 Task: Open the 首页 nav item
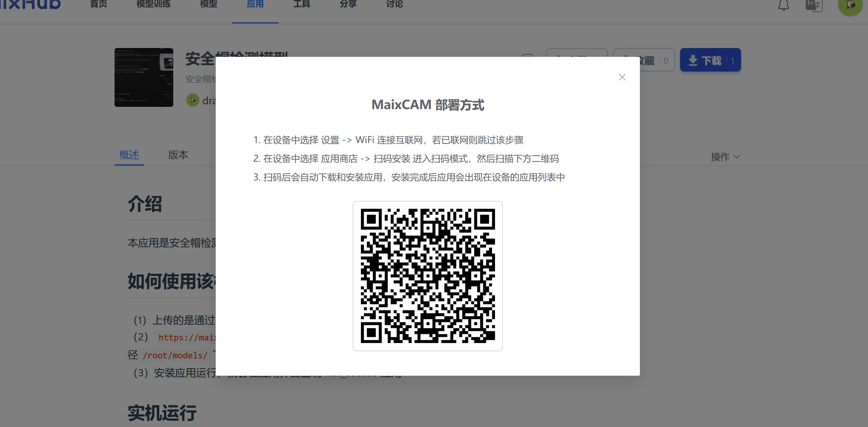point(99,4)
